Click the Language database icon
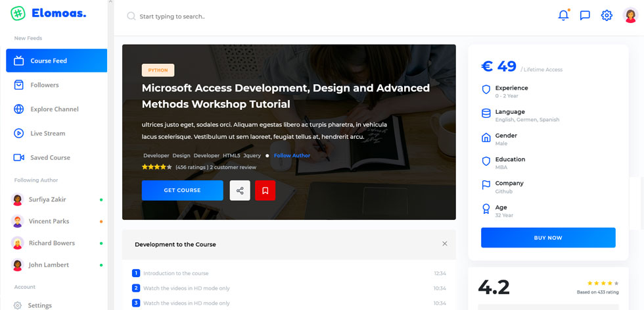This screenshot has height=310, width=644. pyautogui.click(x=486, y=113)
